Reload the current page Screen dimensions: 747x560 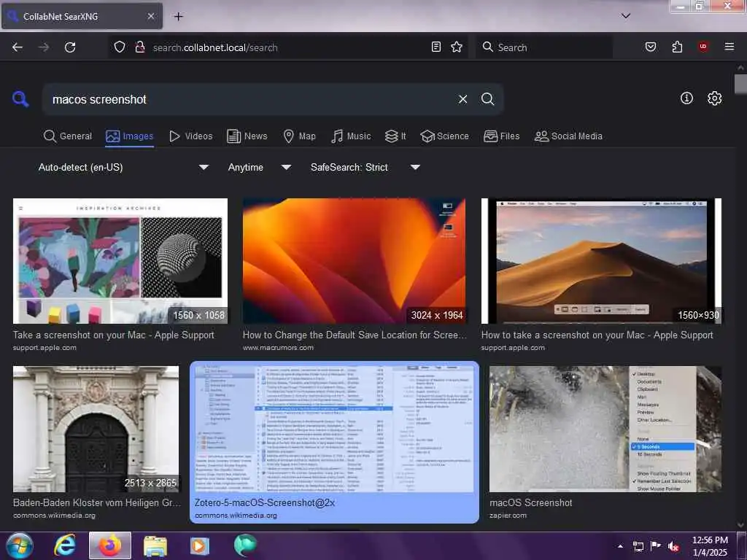point(70,47)
